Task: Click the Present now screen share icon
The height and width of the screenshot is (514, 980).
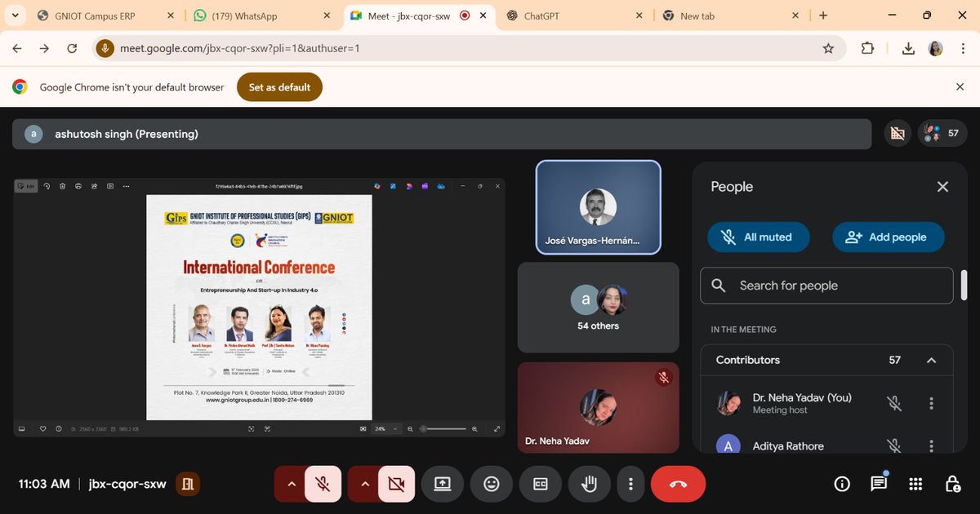Action: (x=442, y=484)
